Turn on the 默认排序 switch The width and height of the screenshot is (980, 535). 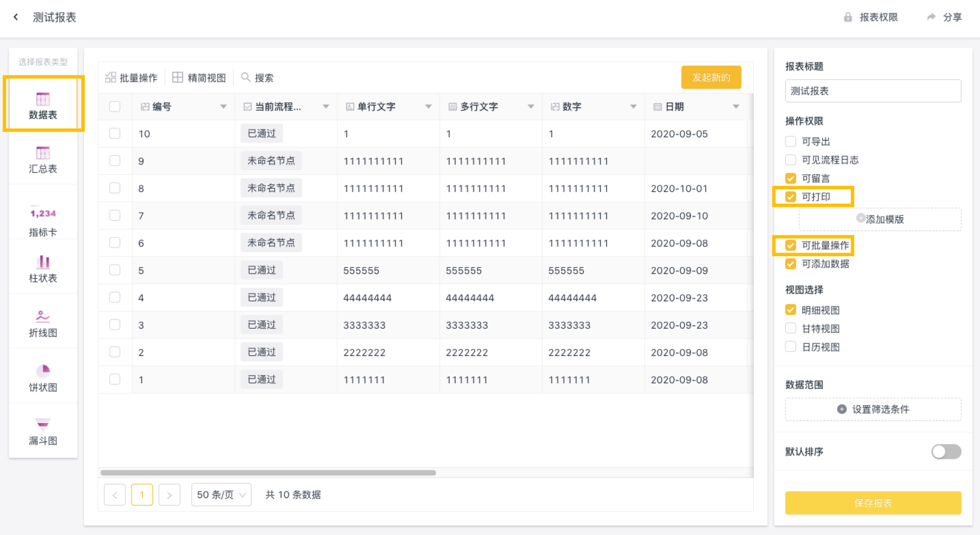point(946,452)
